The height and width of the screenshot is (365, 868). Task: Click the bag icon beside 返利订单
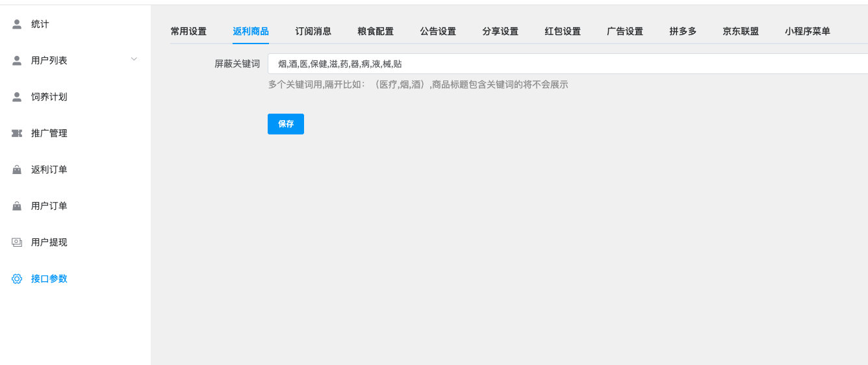tap(17, 170)
